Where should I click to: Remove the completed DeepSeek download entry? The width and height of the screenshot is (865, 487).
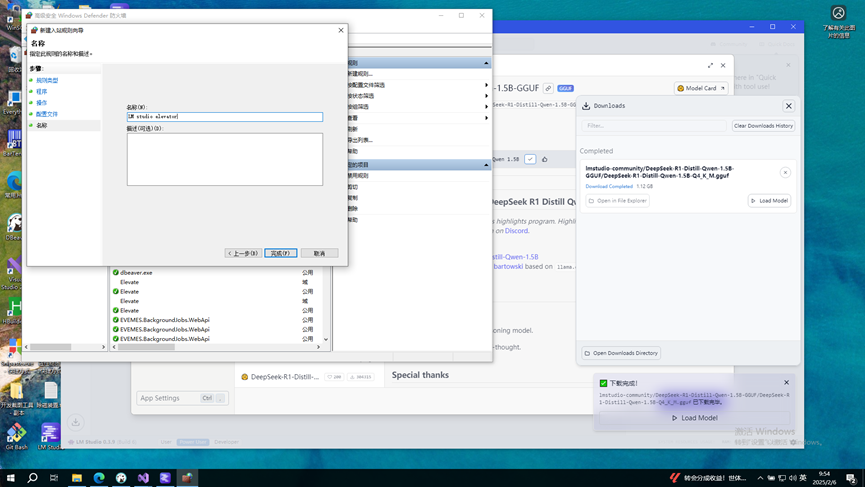click(x=785, y=173)
